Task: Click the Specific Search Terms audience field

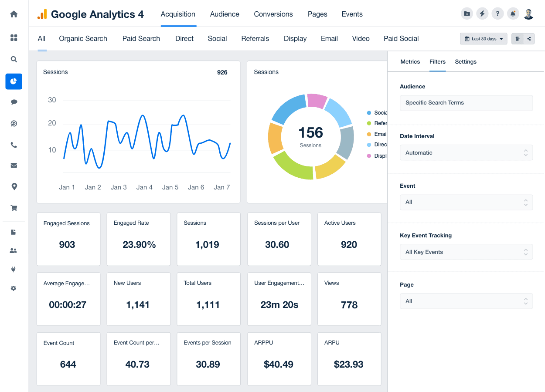Action: (466, 103)
